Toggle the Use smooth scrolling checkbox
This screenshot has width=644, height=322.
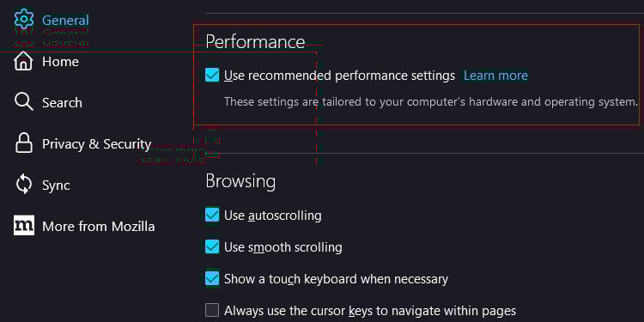(212, 246)
